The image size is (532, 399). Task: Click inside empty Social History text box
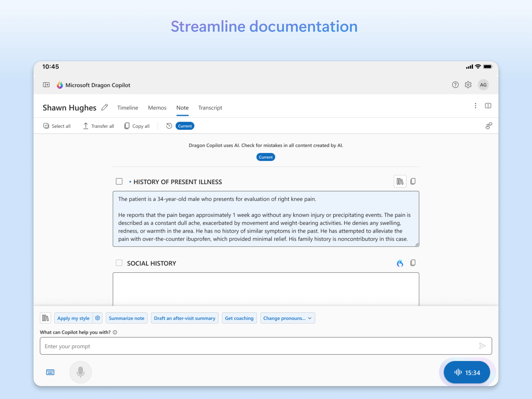click(x=266, y=289)
